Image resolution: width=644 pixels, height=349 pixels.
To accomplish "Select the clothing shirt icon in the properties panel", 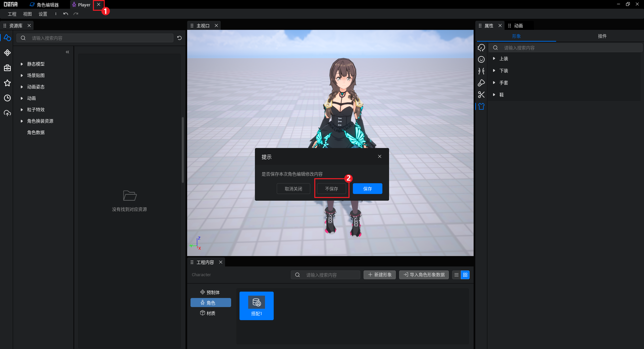I will 481,106.
